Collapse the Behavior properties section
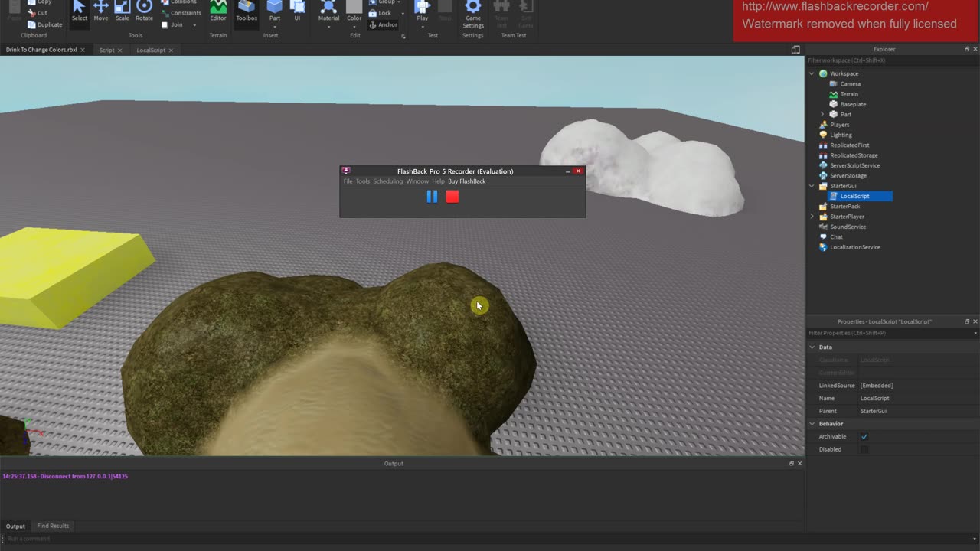 pos(813,424)
